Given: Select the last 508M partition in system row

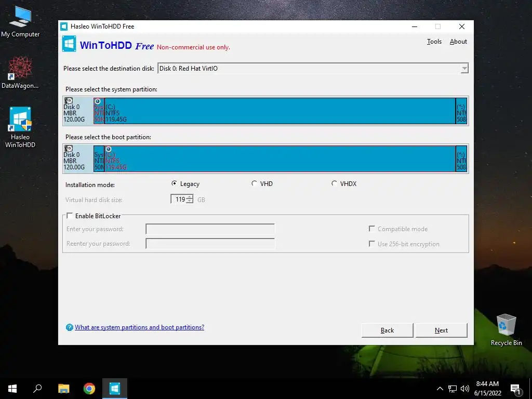Looking at the screenshot, I should pos(461,111).
